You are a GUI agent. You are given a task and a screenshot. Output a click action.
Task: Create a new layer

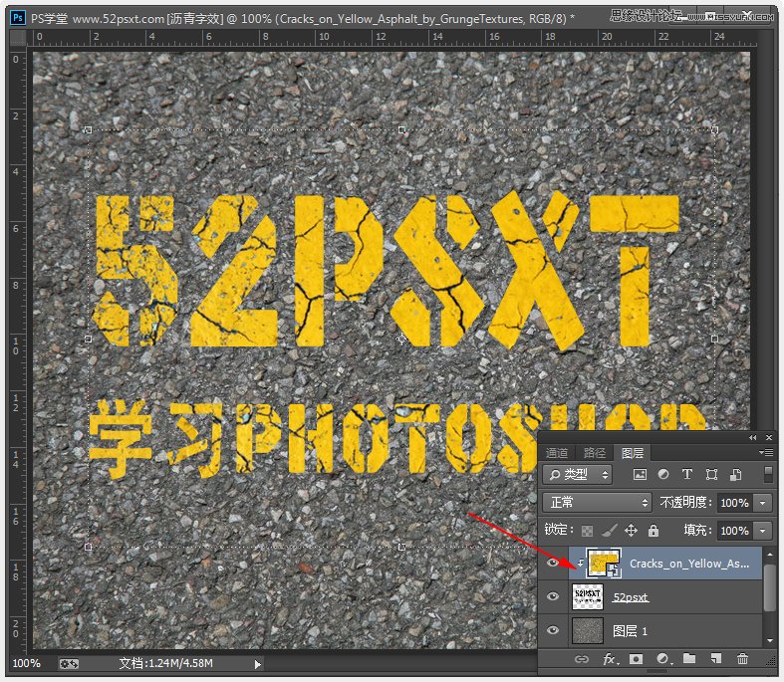(716, 659)
